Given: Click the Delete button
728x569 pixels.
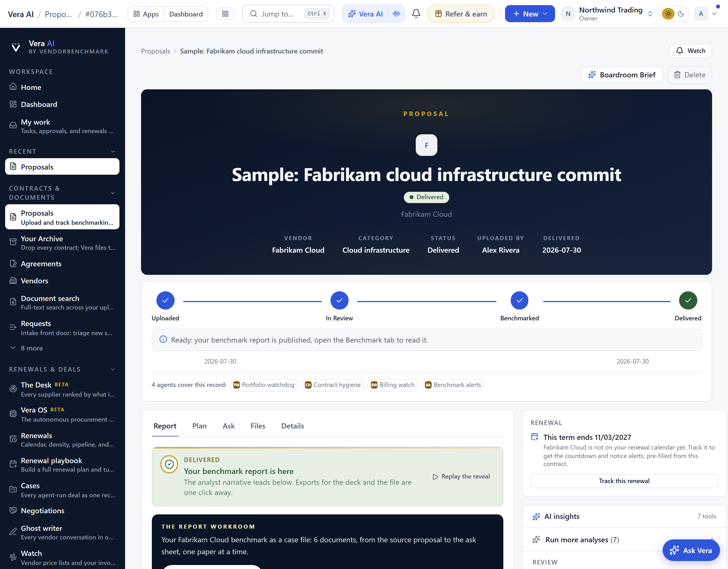Looking at the screenshot, I should click(x=689, y=75).
